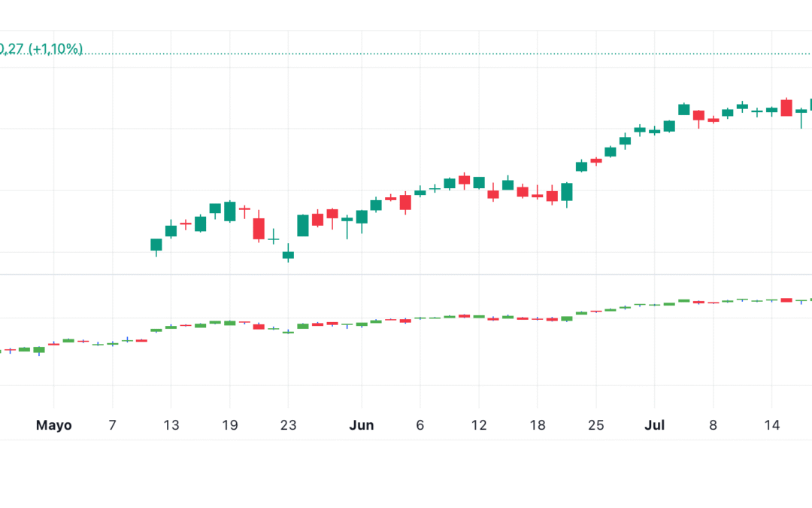Click the '23' date label on time axis
Screen dimensions: 812x508
coord(289,425)
